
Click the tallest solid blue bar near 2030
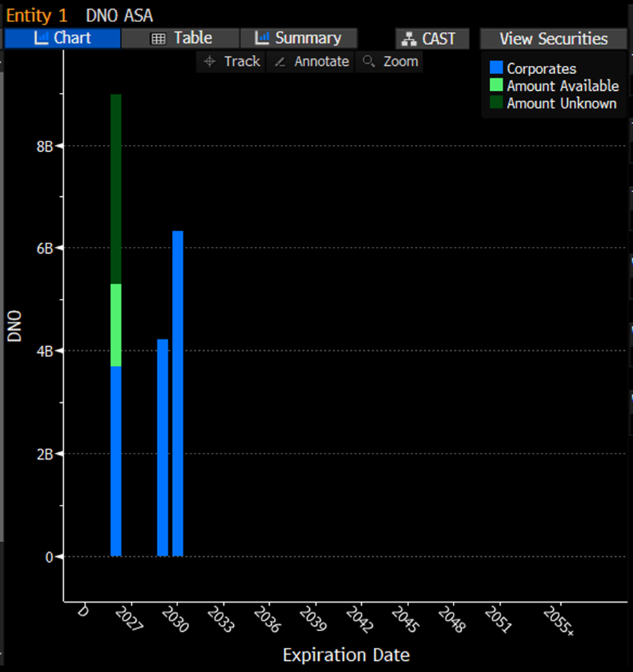[x=177, y=393]
